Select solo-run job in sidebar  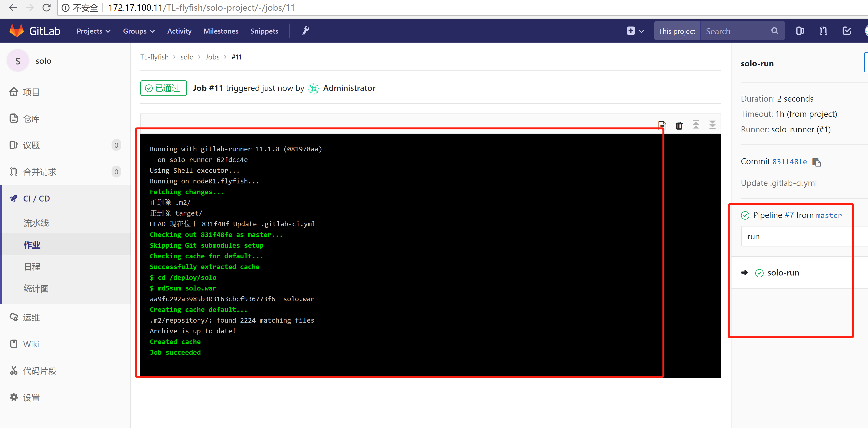click(783, 273)
